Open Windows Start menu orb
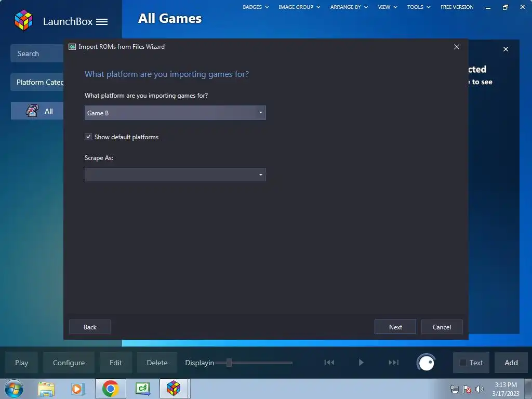This screenshot has width=532, height=399. click(14, 389)
